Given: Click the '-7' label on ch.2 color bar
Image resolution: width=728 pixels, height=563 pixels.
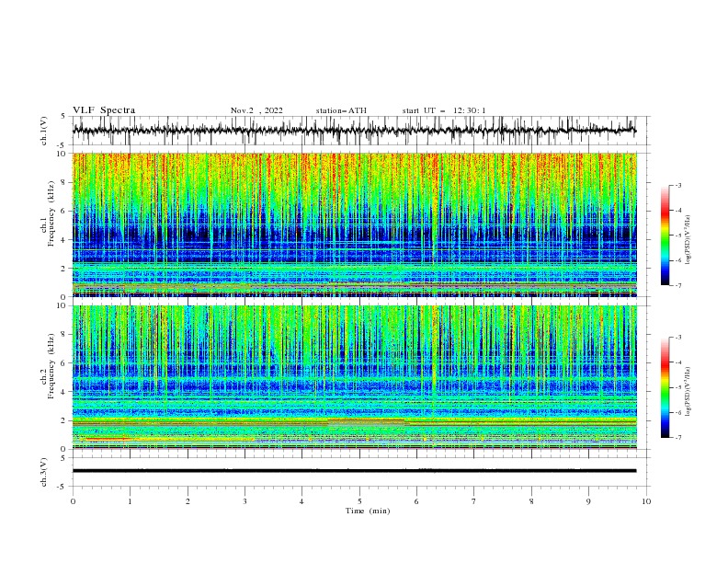Looking at the screenshot, I should pos(677,438).
